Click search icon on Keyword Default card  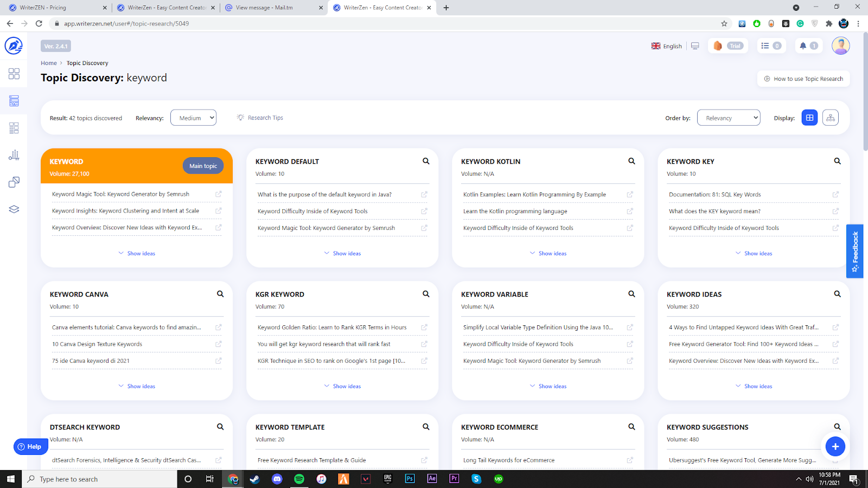coord(426,161)
